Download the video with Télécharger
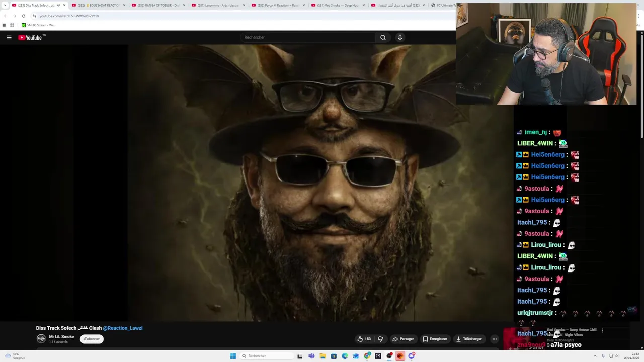The image size is (644, 362). tap(469, 339)
